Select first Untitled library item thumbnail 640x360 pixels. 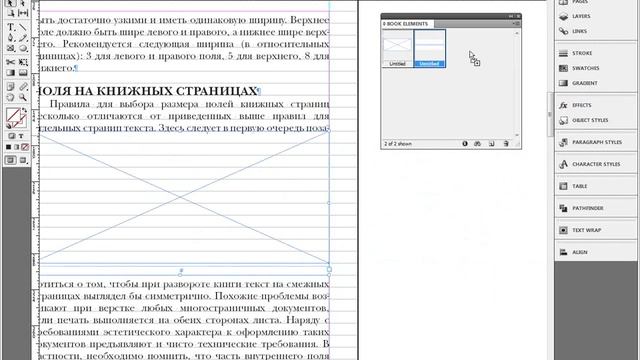point(398,48)
